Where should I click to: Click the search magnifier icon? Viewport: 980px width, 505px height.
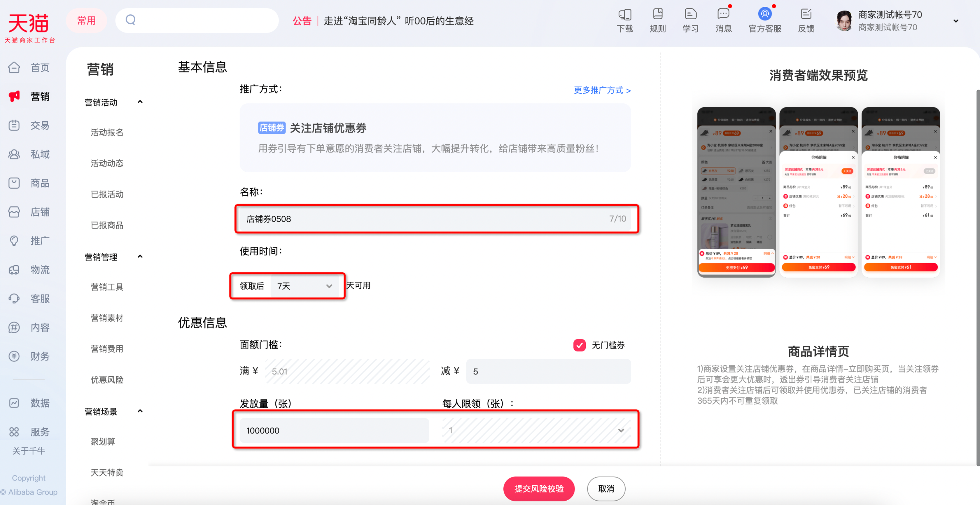point(130,20)
